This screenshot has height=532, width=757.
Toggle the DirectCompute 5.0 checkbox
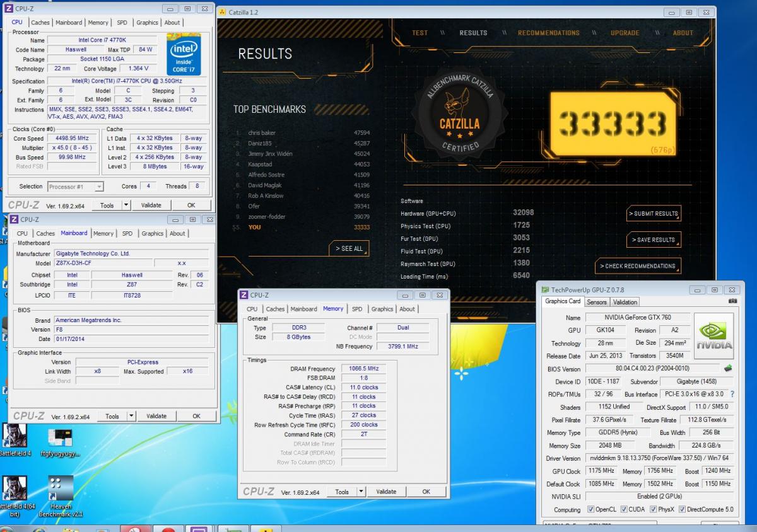point(683,509)
